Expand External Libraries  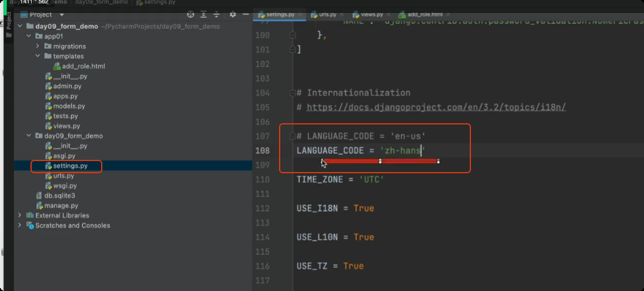(19, 215)
